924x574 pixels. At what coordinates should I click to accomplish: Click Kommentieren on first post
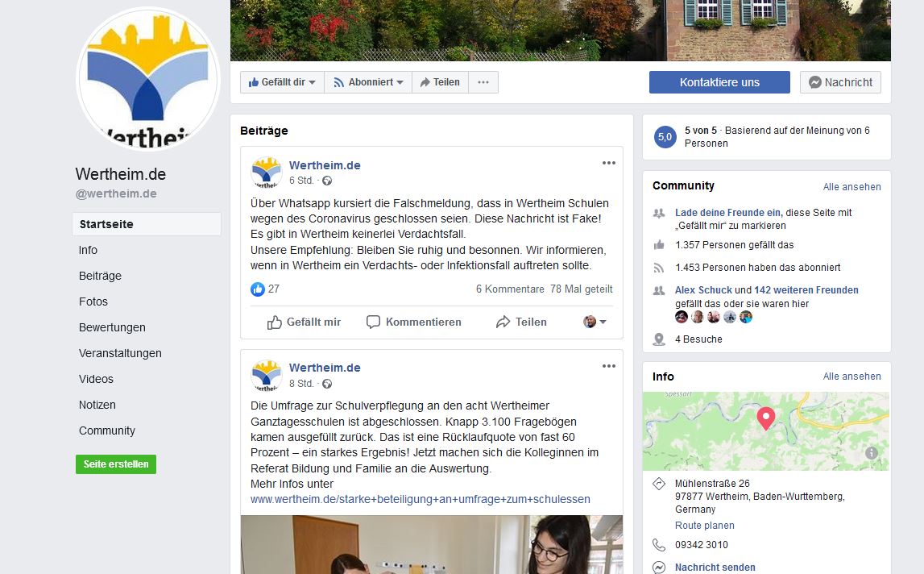tap(414, 322)
